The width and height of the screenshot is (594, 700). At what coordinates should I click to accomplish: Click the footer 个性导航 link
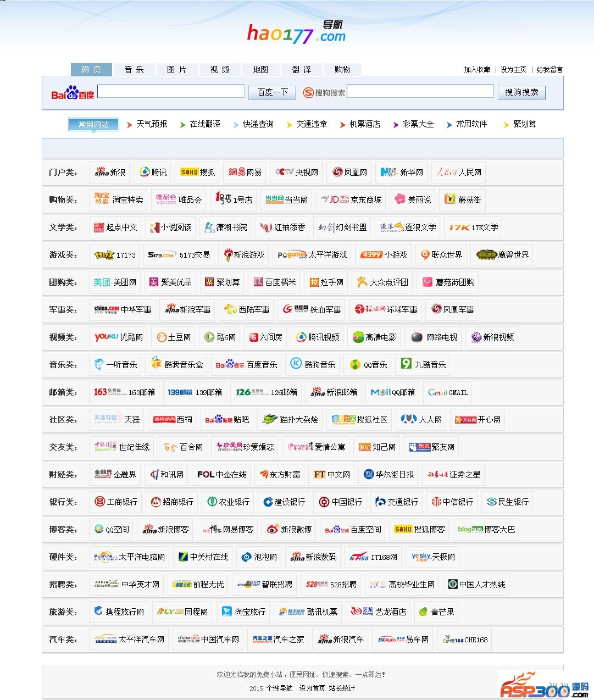pos(279,688)
